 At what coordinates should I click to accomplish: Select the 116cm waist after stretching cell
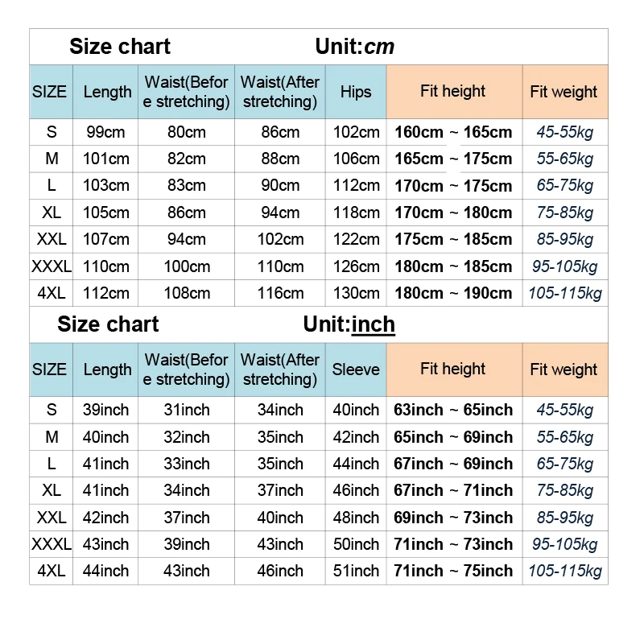pos(280,293)
